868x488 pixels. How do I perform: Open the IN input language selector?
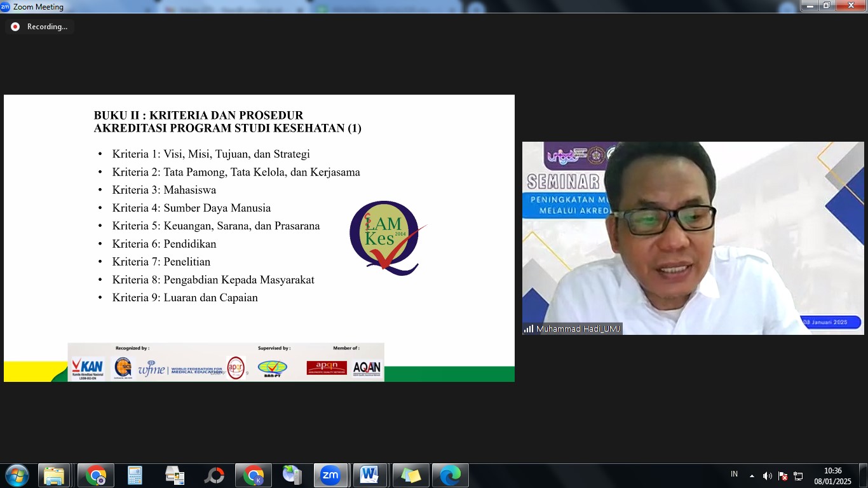(x=734, y=474)
